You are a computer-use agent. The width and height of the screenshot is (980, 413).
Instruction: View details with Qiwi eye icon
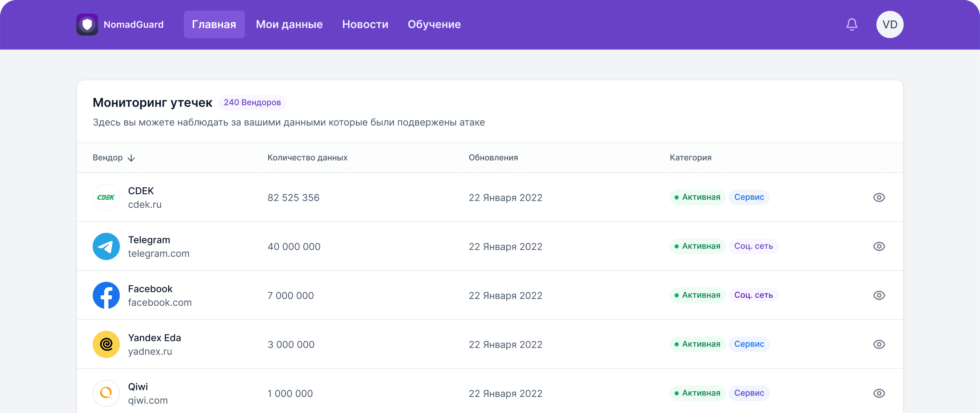[879, 393]
